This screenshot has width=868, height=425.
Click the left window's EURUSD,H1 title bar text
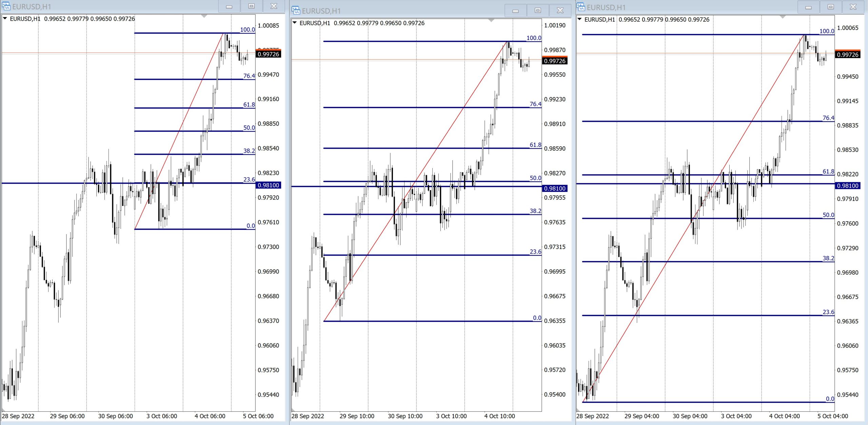click(32, 6)
